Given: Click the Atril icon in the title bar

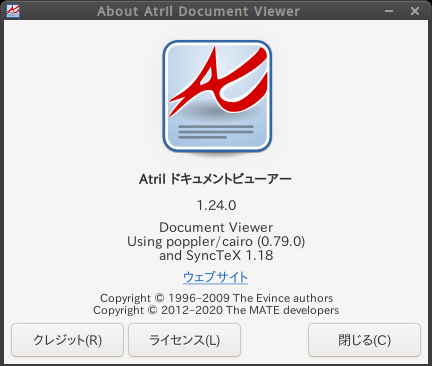Looking at the screenshot, I should (13, 11).
